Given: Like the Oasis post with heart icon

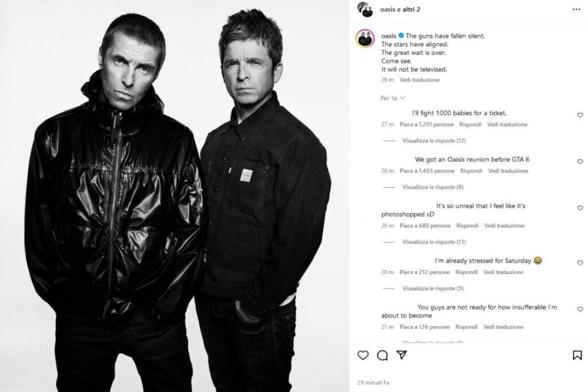Looking at the screenshot, I should (x=363, y=355).
